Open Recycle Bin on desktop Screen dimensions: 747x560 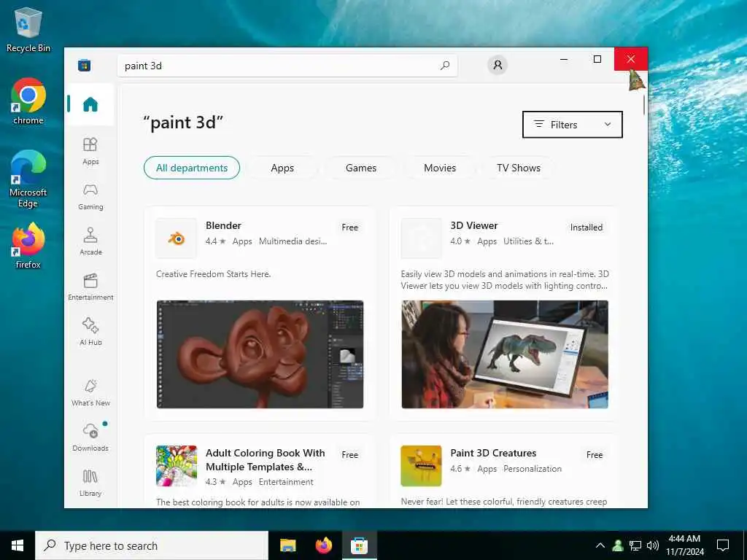[x=28, y=29]
